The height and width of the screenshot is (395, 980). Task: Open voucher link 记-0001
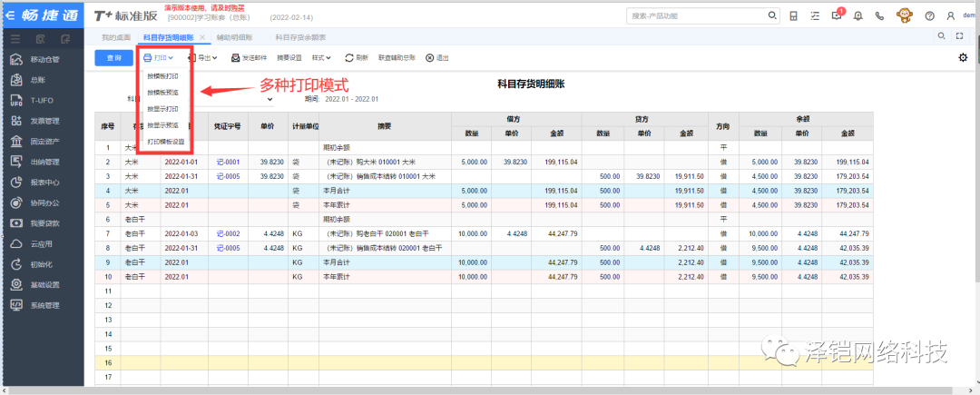[228, 162]
